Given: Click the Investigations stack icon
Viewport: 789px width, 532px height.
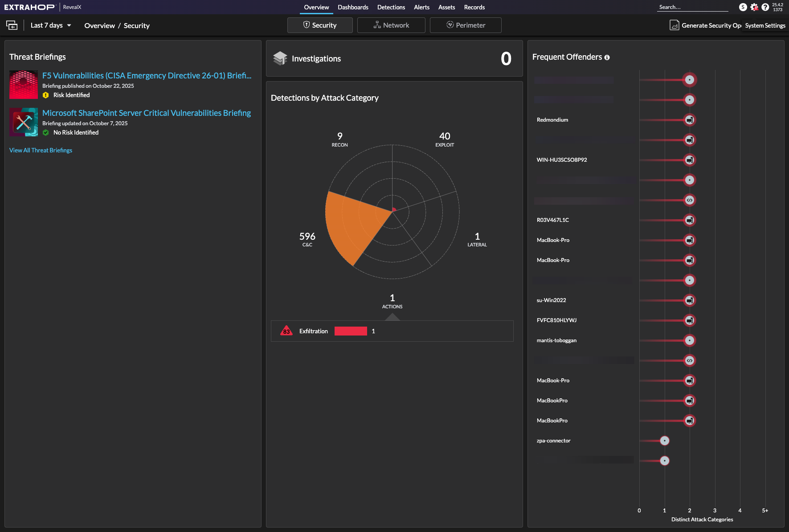Looking at the screenshot, I should [x=280, y=58].
